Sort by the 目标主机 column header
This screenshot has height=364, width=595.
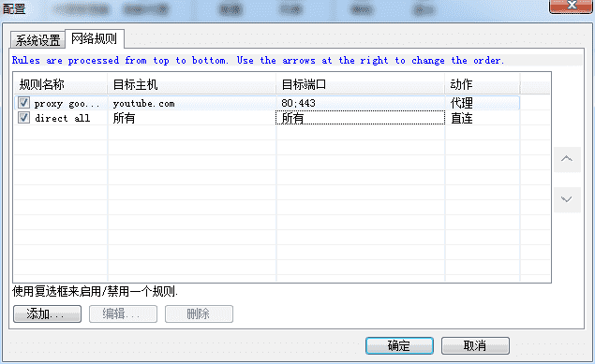pyautogui.click(x=192, y=84)
